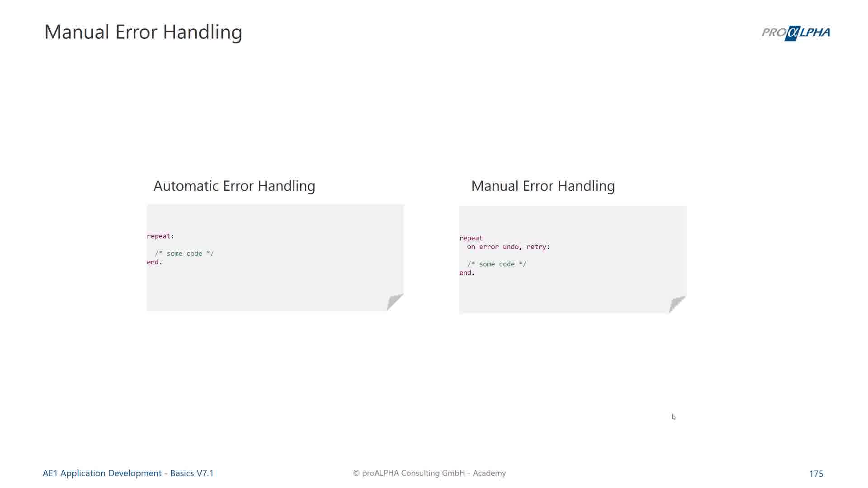
Task: Click 'end.' in the Manual Error Handling code
Action: [467, 273]
